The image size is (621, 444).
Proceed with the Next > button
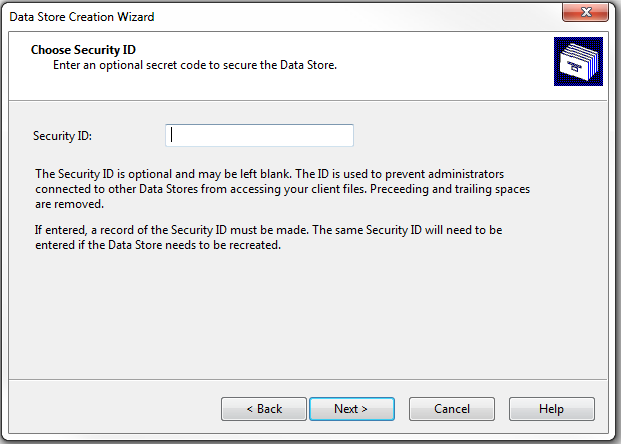coord(352,409)
